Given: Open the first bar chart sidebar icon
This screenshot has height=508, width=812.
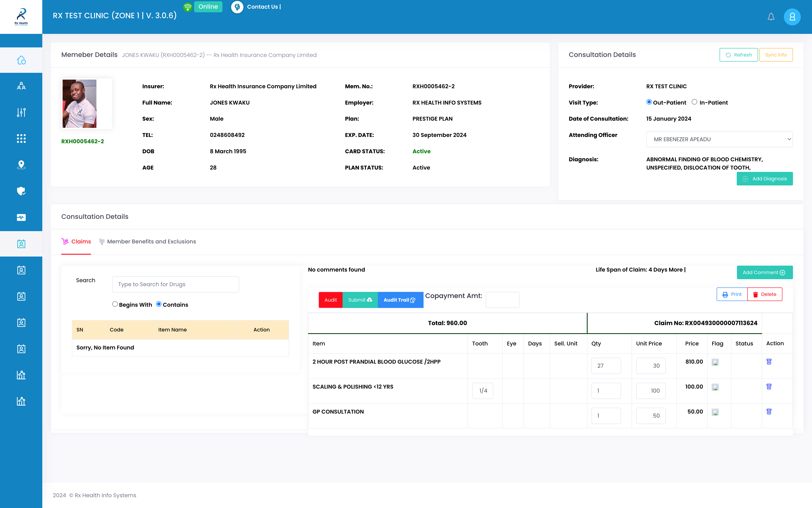Looking at the screenshot, I should tap(21, 375).
